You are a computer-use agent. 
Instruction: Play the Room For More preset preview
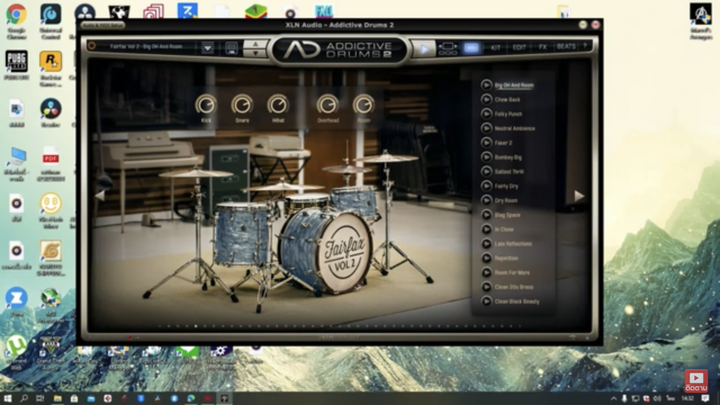[486, 272]
